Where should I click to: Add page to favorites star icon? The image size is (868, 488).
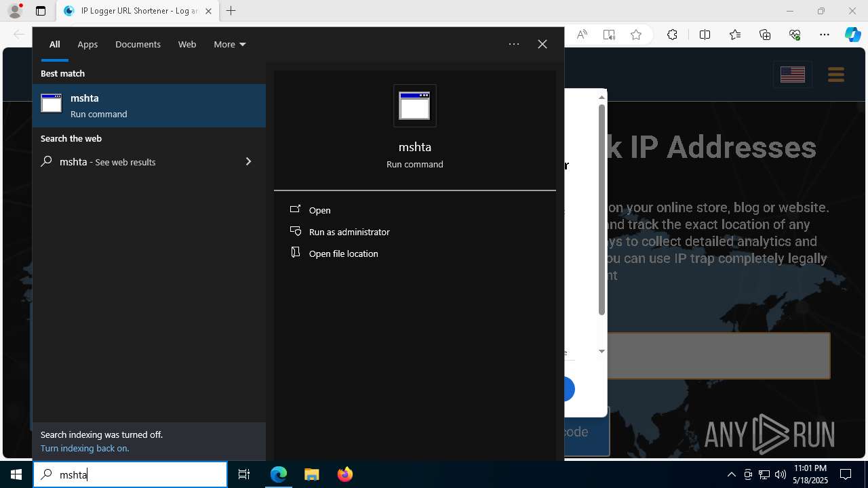636,35
